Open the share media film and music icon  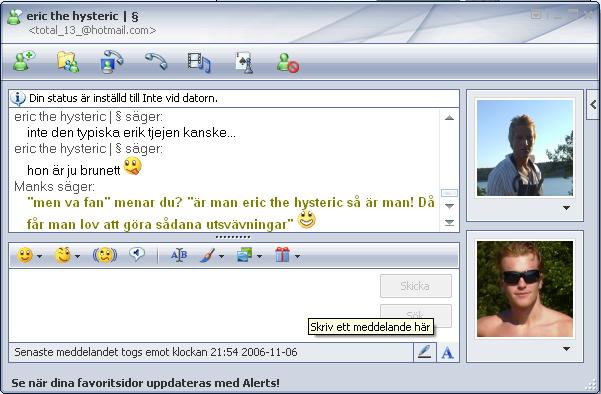[x=199, y=62]
